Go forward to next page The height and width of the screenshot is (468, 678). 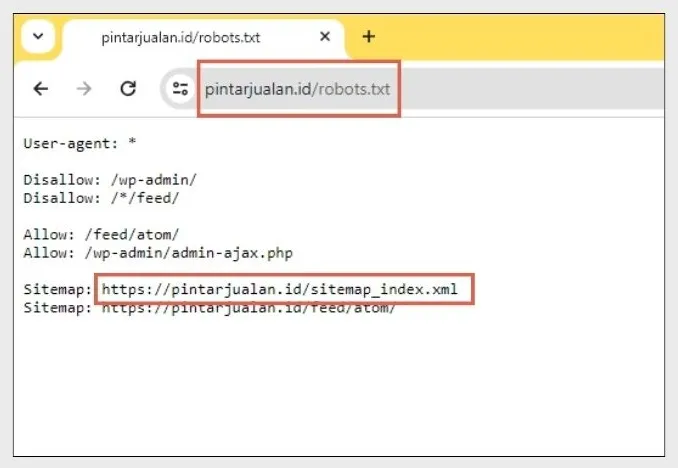coord(84,89)
